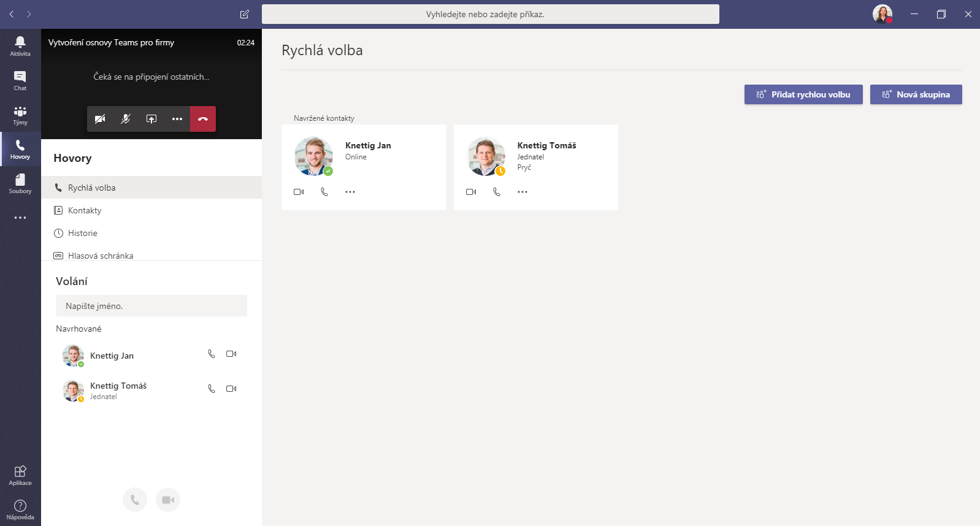Open the Aktivita bell in the sidebar

pyautogui.click(x=20, y=46)
